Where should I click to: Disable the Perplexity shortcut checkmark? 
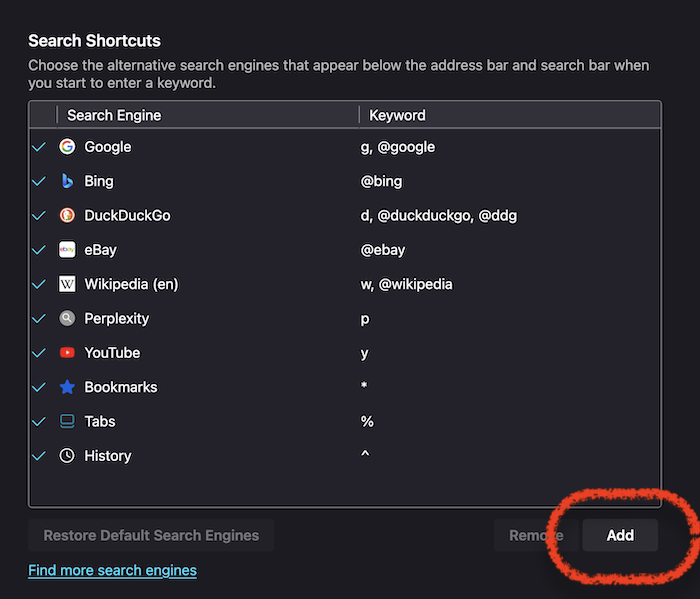point(39,318)
